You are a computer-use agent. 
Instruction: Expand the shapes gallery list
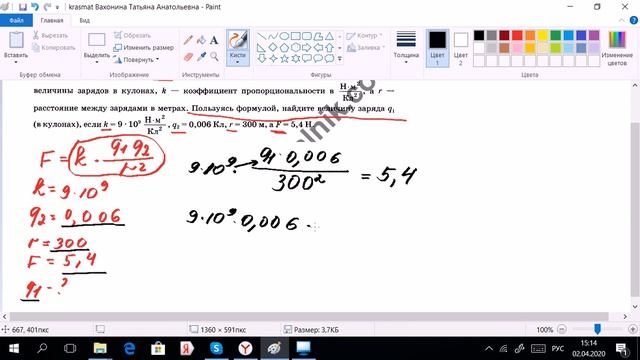tap(340, 59)
